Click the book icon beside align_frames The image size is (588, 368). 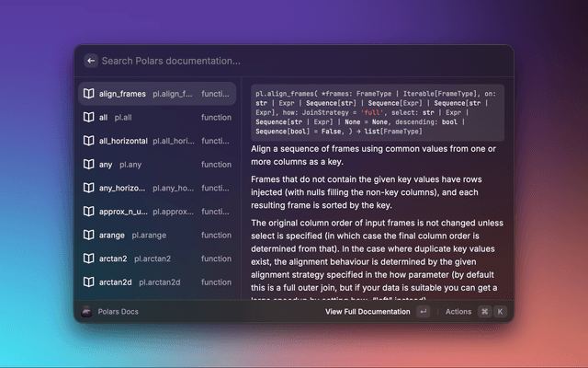(x=88, y=94)
